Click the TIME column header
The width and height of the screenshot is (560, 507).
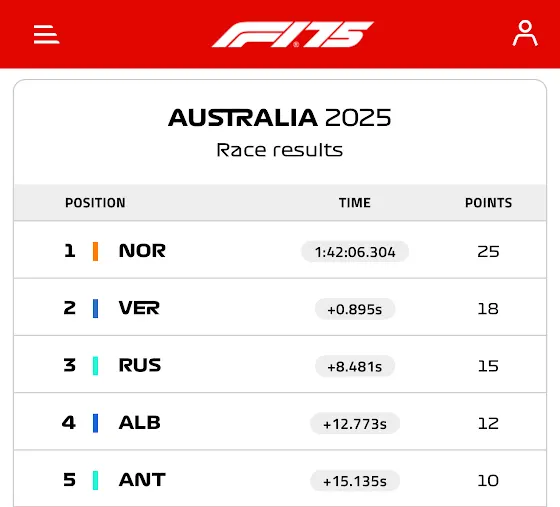[x=355, y=203]
